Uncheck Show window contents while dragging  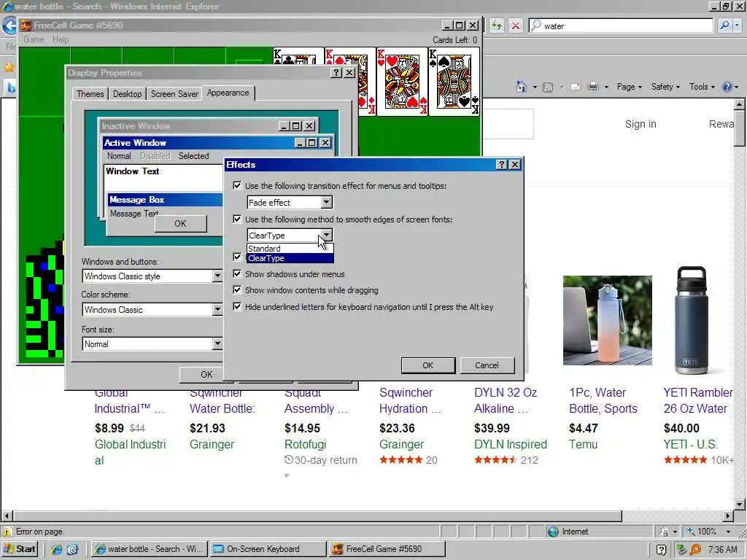pyautogui.click(x=237, y=290)
